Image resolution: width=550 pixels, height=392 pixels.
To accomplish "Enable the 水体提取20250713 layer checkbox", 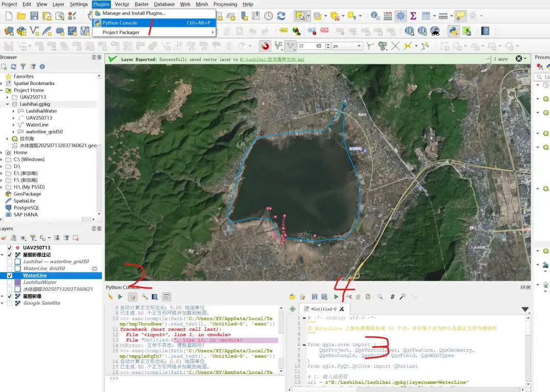I will coord(10,289).
